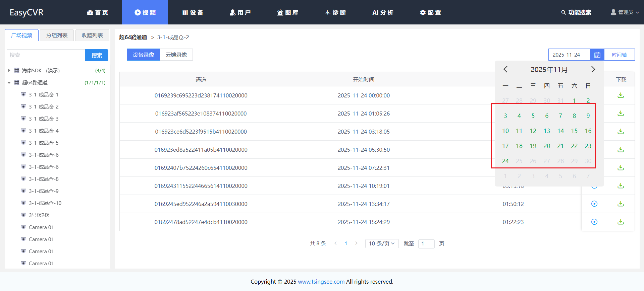This screenshot has width=644, height=291.
Task: Expand the 海康SDK (演示) device group
Action: (9, 71)
